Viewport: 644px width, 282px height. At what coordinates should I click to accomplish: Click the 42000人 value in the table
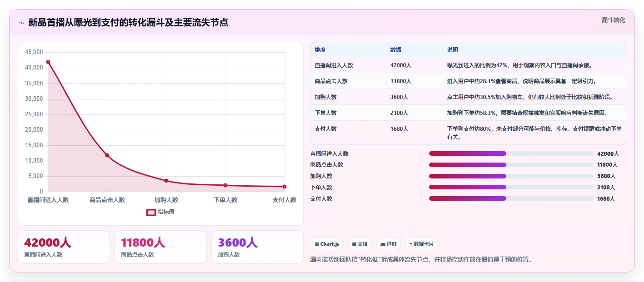[401, 65]
